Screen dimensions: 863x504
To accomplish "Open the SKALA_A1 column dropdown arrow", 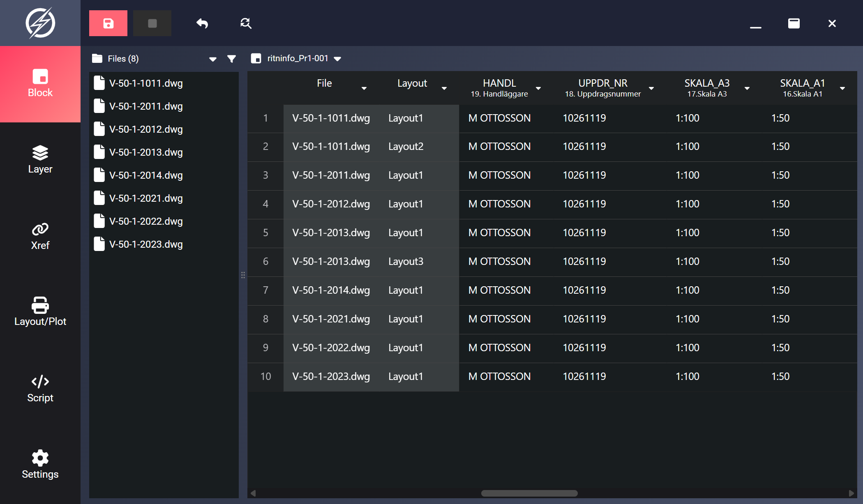I will tap(842, 88).
